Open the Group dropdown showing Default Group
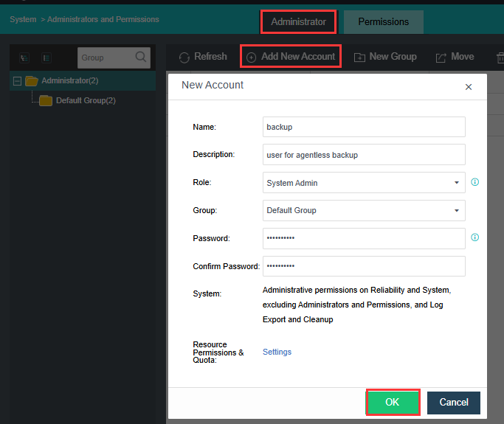 [x=364, y=210]
